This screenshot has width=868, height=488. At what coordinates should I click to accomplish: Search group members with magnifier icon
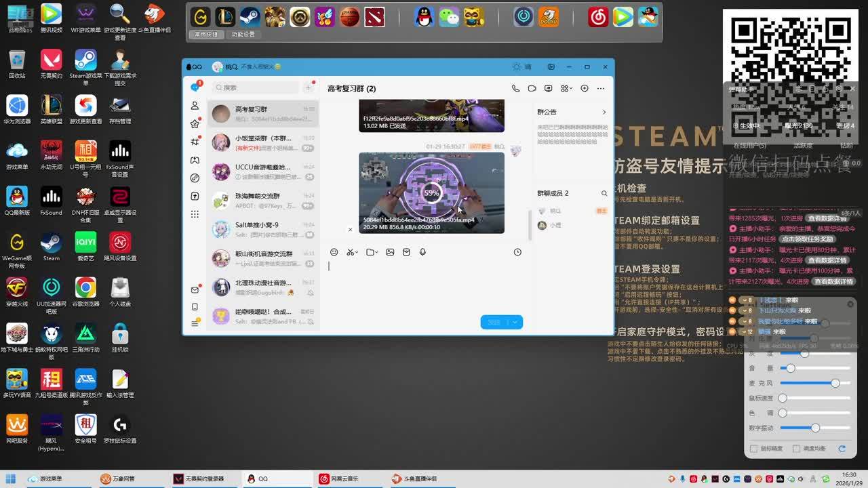(604, 193)
